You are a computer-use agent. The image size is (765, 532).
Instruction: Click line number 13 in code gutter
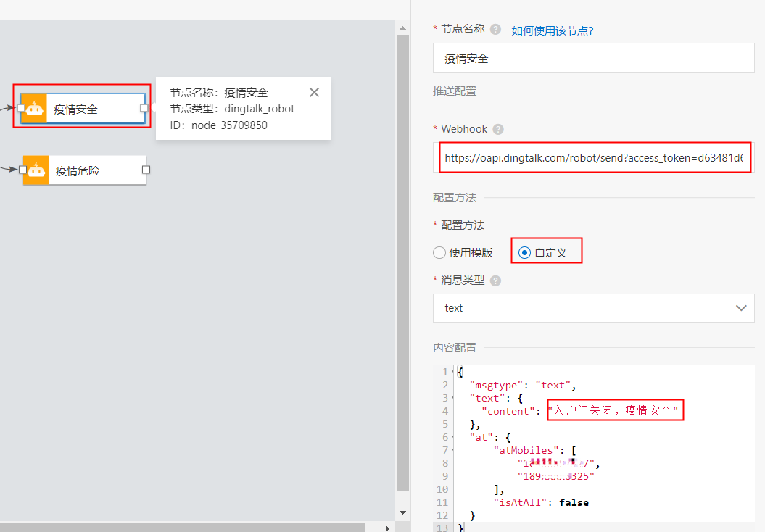click(442, 528)
